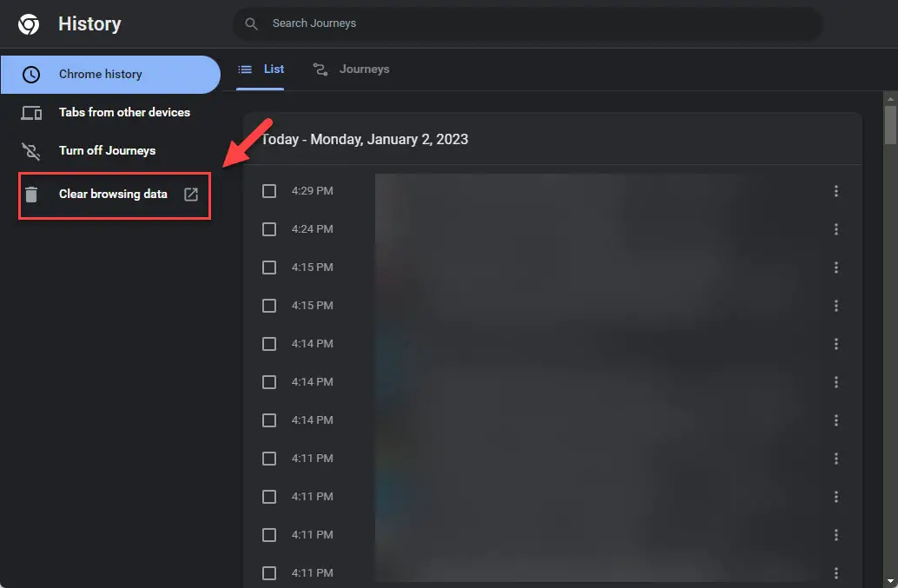This screenshot has width=898, height=588.
Task: Check the first 4:14 PM entry box
Action: (x=269, y=344)
